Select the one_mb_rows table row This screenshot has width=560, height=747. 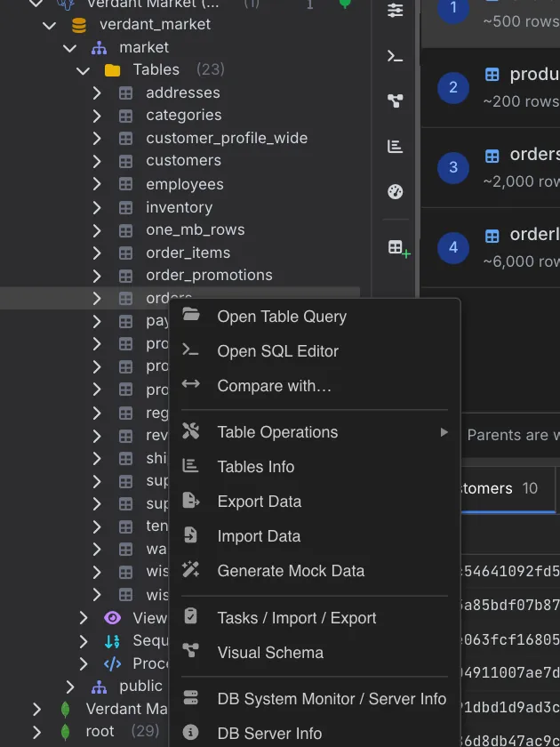(x=180, y=230)
